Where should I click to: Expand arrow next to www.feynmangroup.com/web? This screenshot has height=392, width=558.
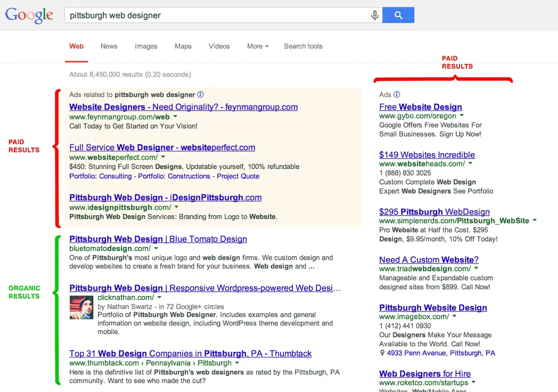[x=176, y=117]
